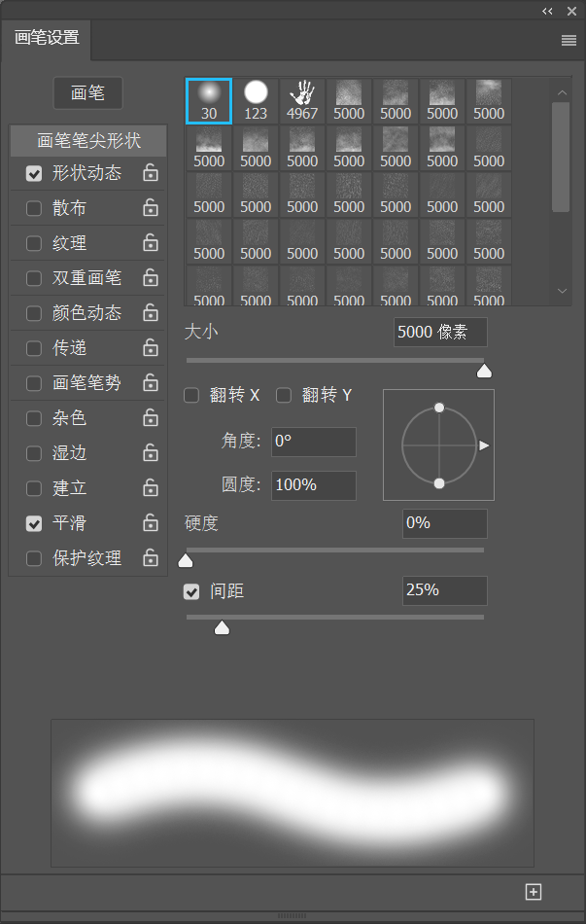Toggle the lock icon beside 散布
586x924 pixels.
tap(151, 208)
